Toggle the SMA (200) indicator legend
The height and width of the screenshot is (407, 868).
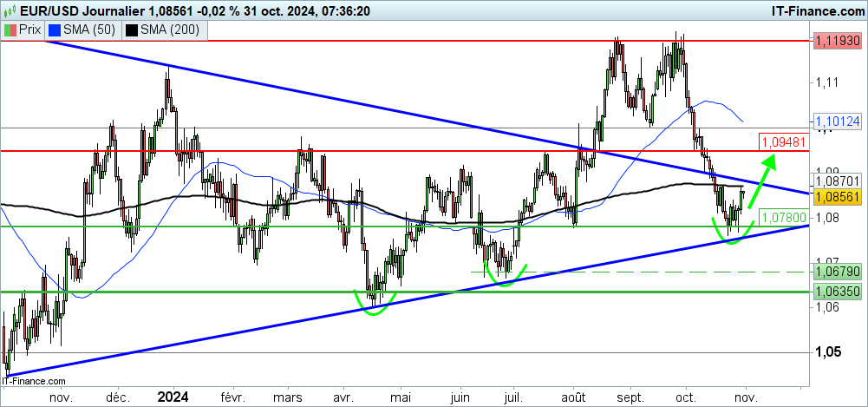[162, 30]
